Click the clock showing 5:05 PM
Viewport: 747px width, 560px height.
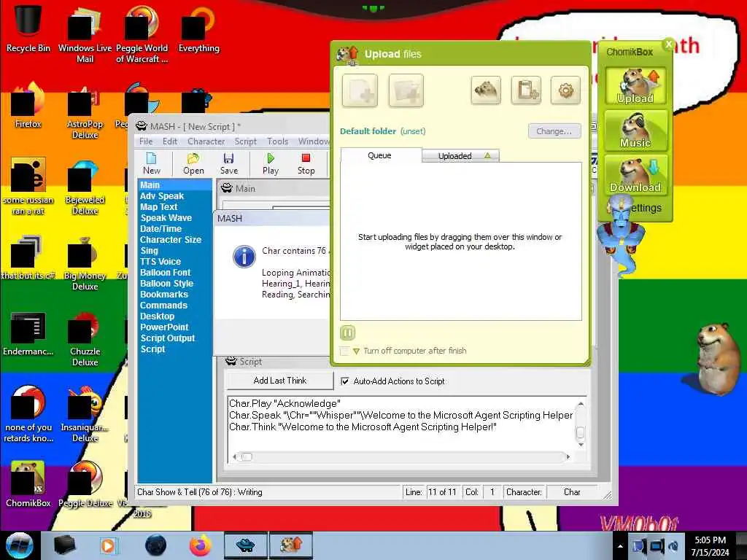pyautogui.click(x=710, y=540)
